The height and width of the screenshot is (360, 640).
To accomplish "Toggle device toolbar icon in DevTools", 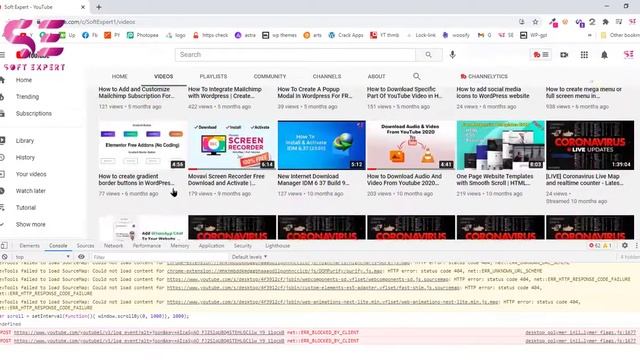I will coord(4,245).
